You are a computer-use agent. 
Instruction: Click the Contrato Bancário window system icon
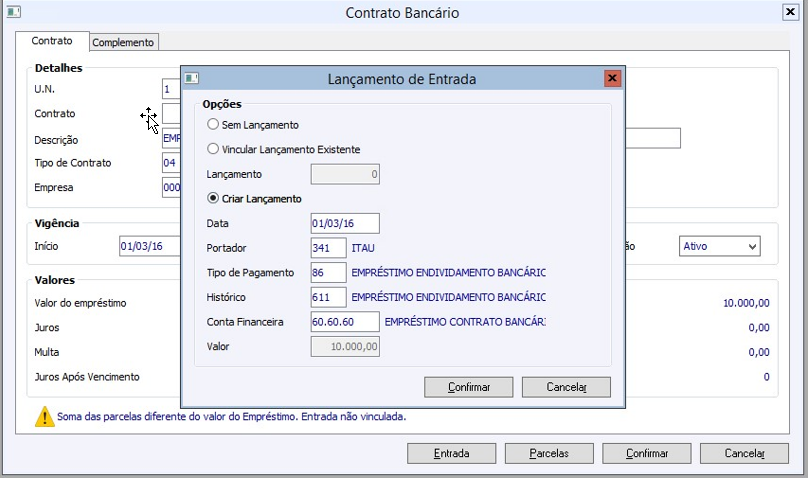point(14,13)
